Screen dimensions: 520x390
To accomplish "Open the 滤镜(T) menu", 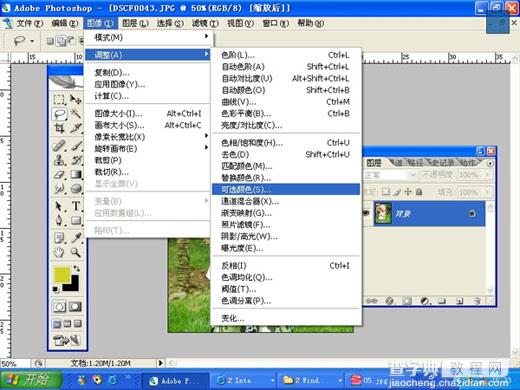I will coord(205,23).
